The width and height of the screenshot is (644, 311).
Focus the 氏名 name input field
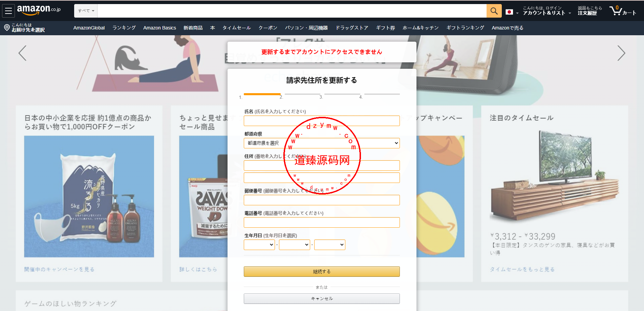pos(322,121)
